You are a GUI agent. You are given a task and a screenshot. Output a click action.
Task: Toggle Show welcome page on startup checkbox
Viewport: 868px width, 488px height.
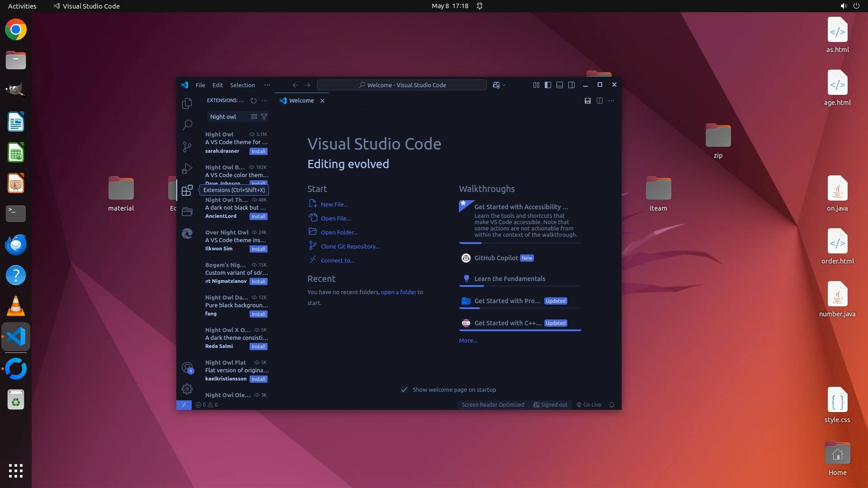pos(404,389)
